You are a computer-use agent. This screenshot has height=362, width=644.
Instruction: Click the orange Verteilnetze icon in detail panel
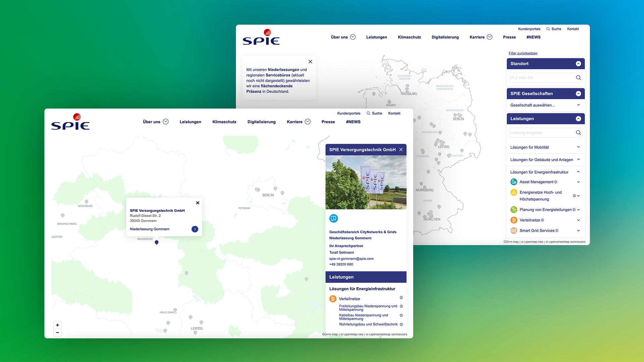(333, 299)
